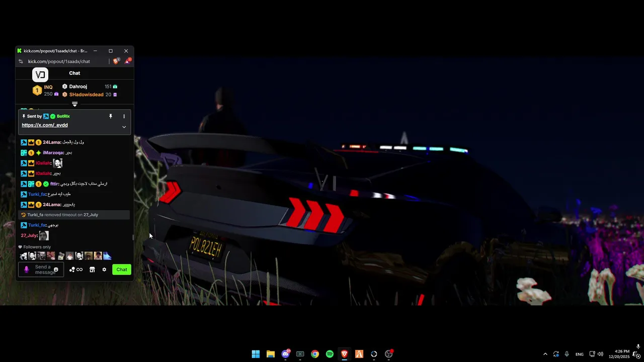Select top gifter INQ in leaderboard

pyautogui.click(x=48, y=87)
